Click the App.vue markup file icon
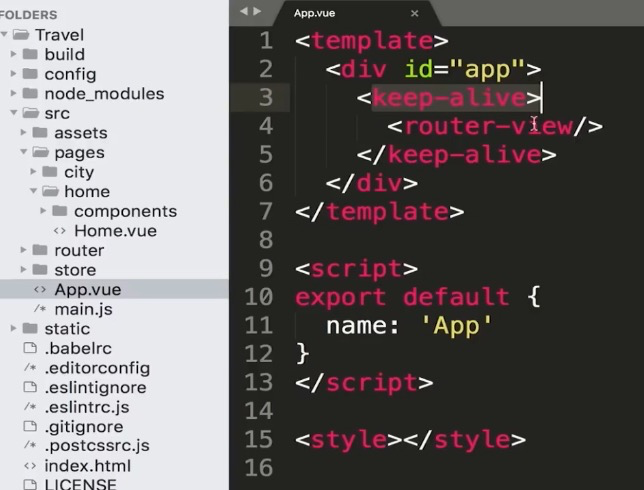The height and width of the screenshot is (490, 644). (40, 290)
